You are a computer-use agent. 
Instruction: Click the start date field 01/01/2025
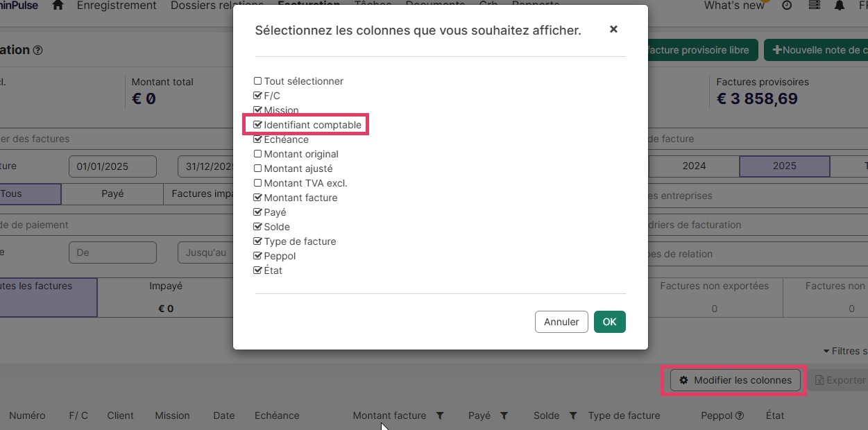pos(112,166)
